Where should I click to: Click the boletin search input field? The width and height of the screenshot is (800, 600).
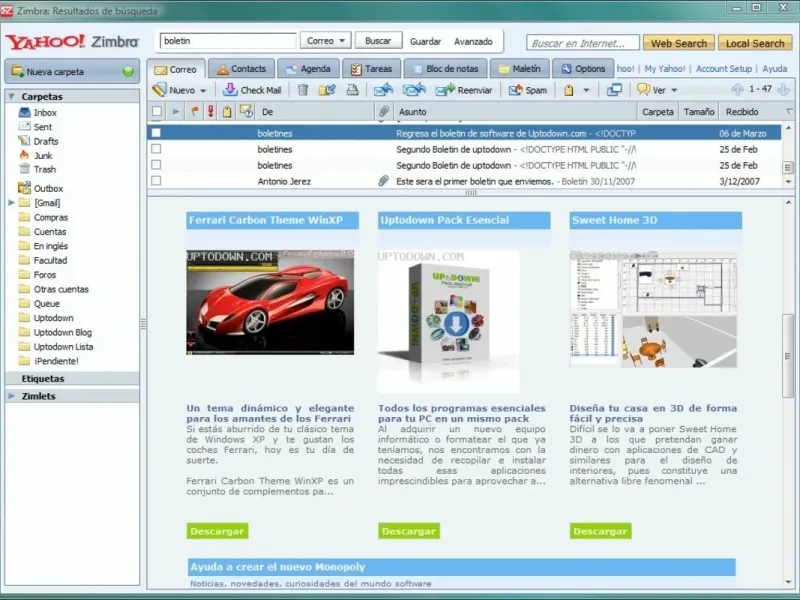tap(228, 41)
